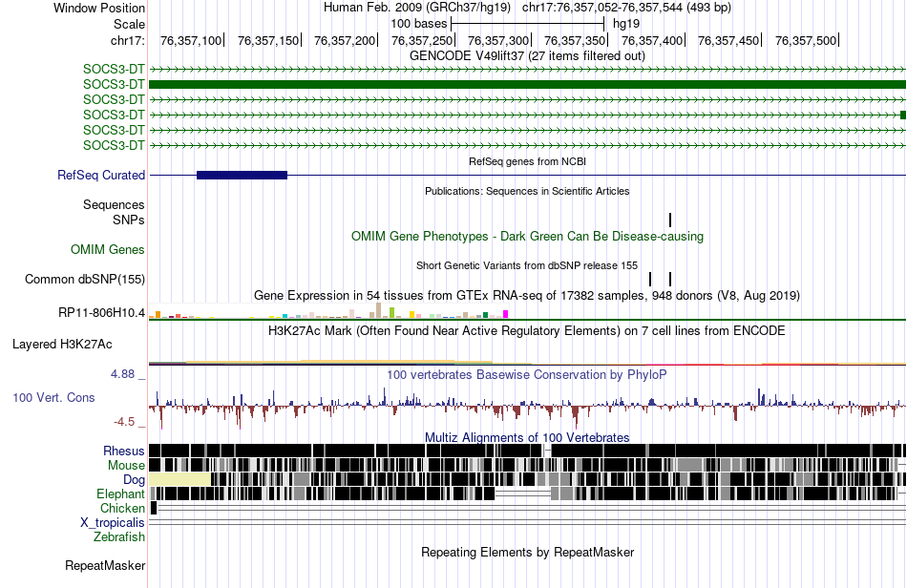Viewport: 907px width, 588px height.
Task: Open 'Repeating Elements by RepeatMasker' track title
Action: coord(527,552)
